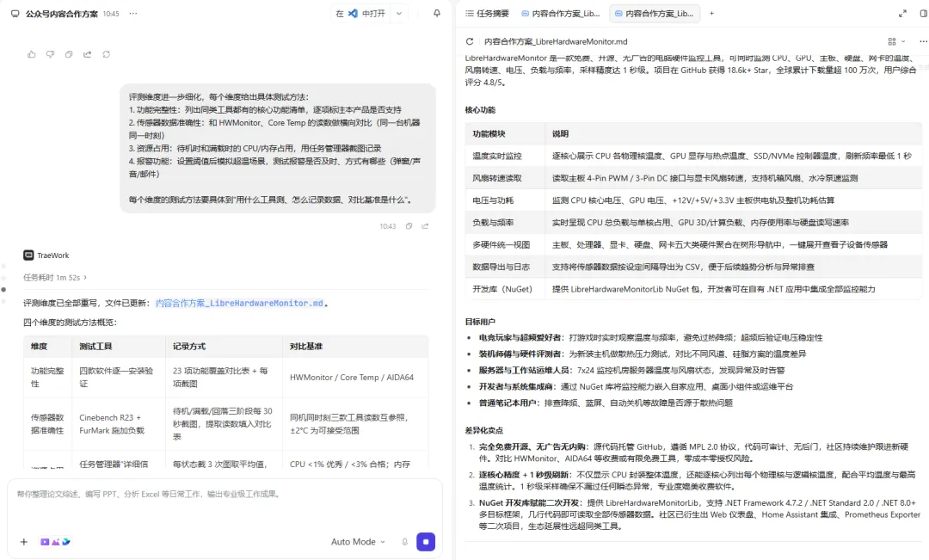This screenshot has height=560, width=929.
Task: Open the dropdown arrow next to 中打开
Action: pos(399,13)
